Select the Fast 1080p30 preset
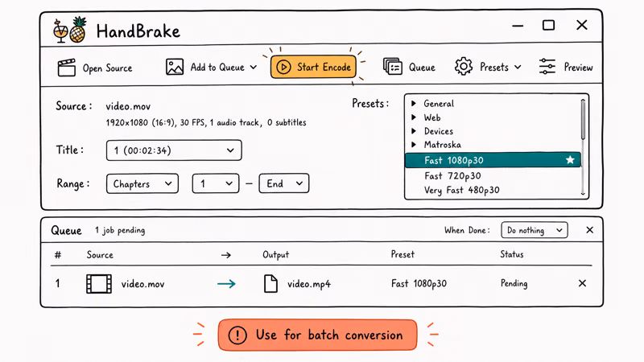 click(493, 160)
